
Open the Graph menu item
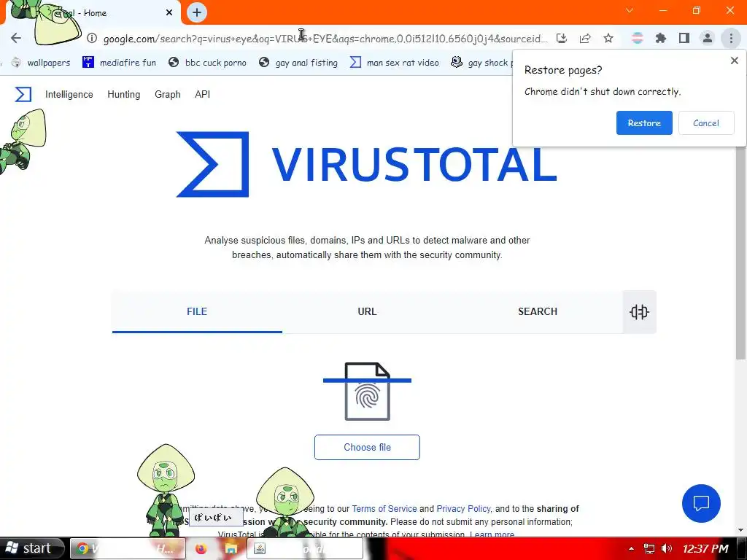click(x=168, y=94)
